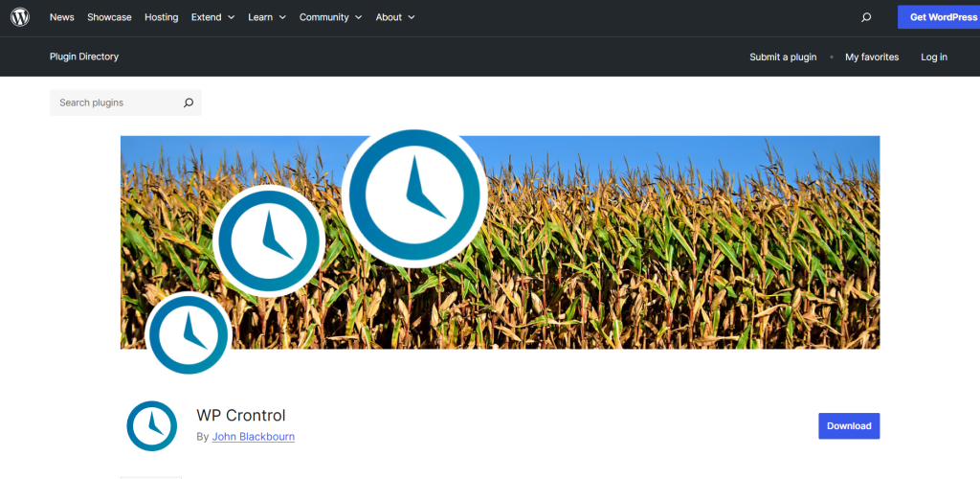The height and width of the screenshot is (479, 980).
Task: Click the Submit a plugin link
Action: click(783, 57)
